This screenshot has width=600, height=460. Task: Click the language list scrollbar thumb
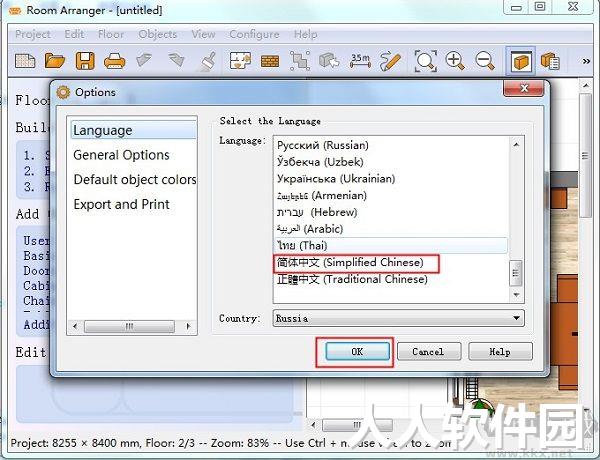(x=516, y=273)
